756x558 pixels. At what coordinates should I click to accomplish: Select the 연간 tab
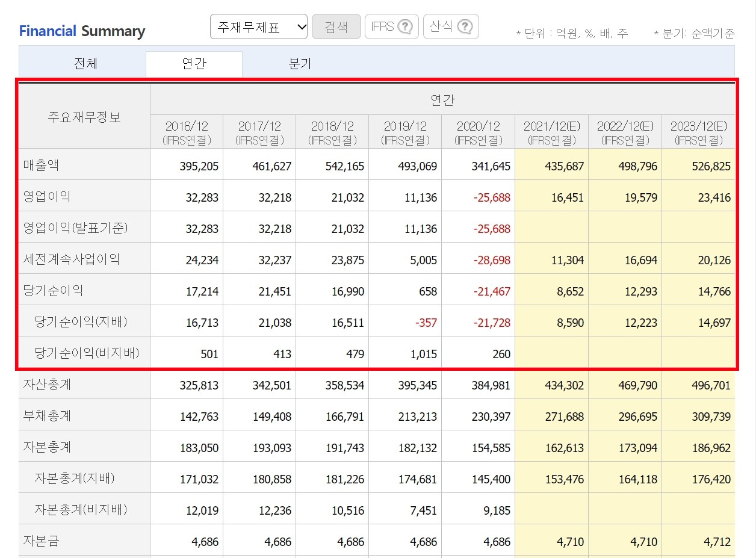194,64
